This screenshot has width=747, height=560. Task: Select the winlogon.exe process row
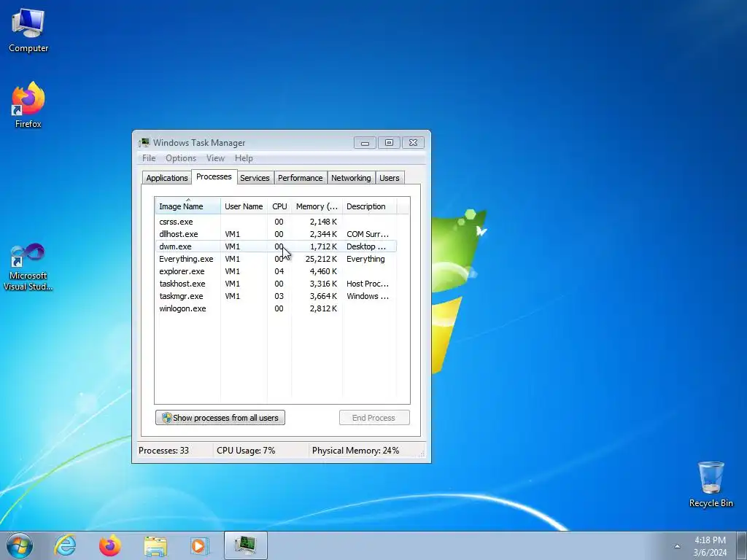coord(276,308)
